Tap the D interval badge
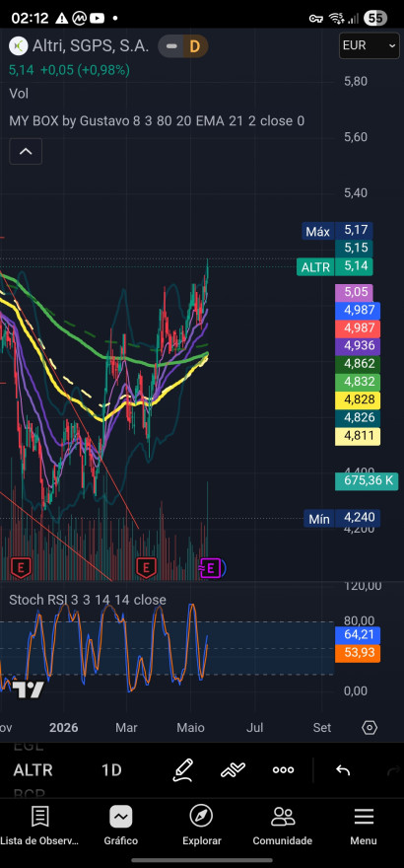The height and width of the screenshot is (868, 404). click(194, 46)
